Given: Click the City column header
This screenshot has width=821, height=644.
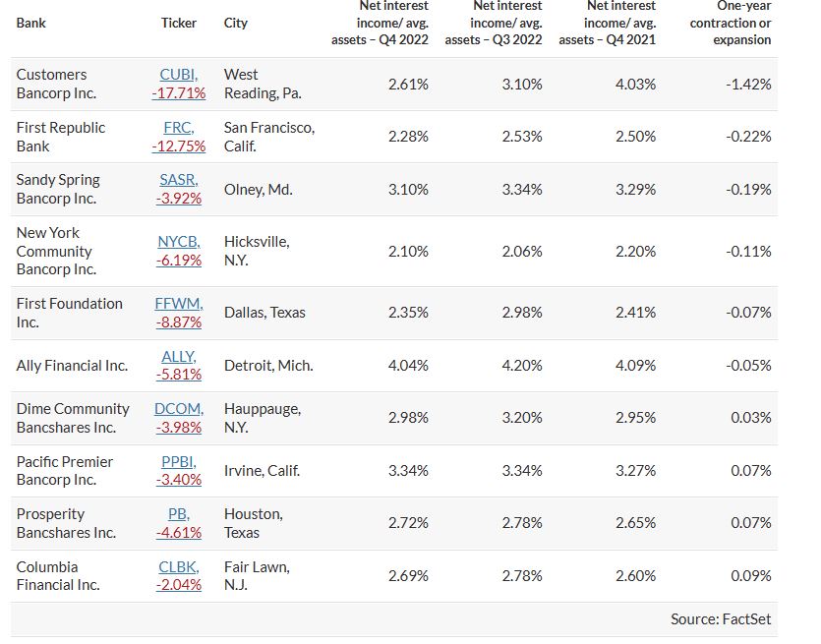Looking at the screenshot, I should [236, 23].
